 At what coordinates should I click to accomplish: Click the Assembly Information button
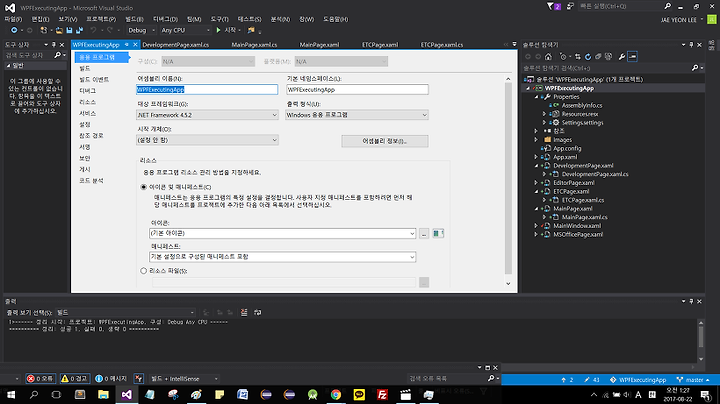[385, 141]
